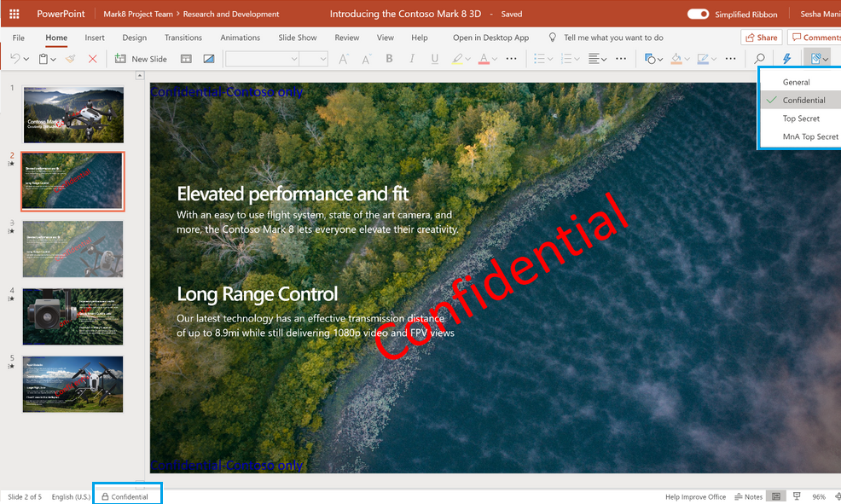This screenshot has height=504, width=841.
Task: Expand the Sensitivity dropdown button
Action: click(820, 59)
